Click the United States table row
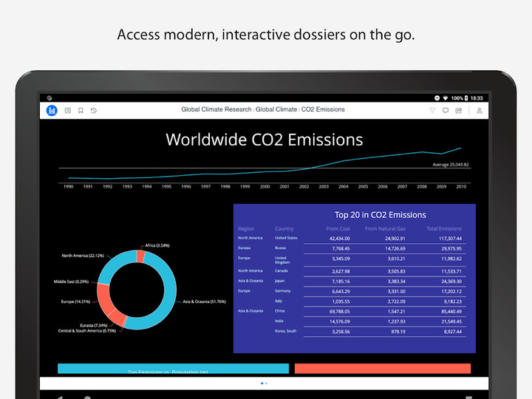The width and height of the screenshot is (532, 399). [x=355, y=239]
